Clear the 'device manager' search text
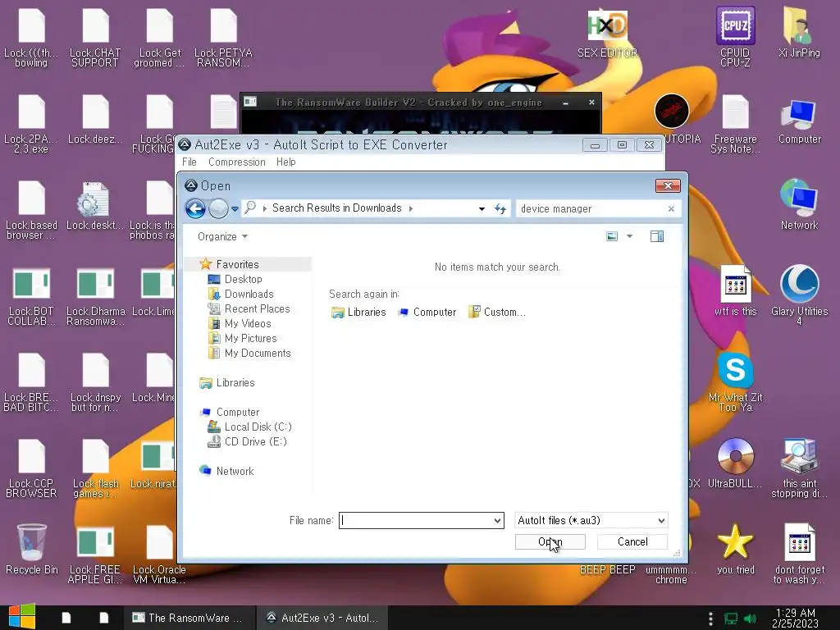Screen dimensions: 840x630 tap(671, 209)
